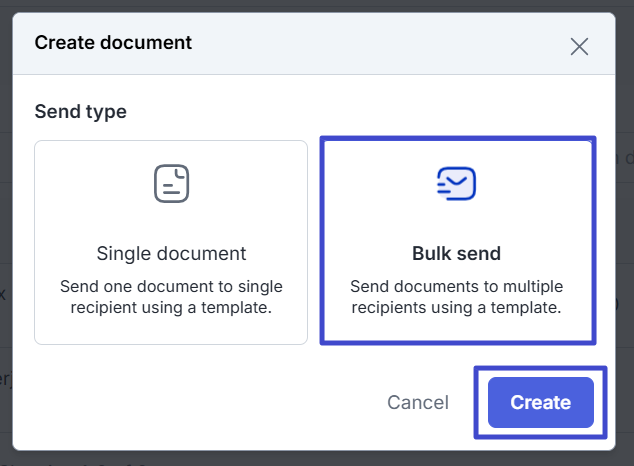Click the 'Send documents to multiple recipients' description

pyautogui.click(x=456, y=297)
